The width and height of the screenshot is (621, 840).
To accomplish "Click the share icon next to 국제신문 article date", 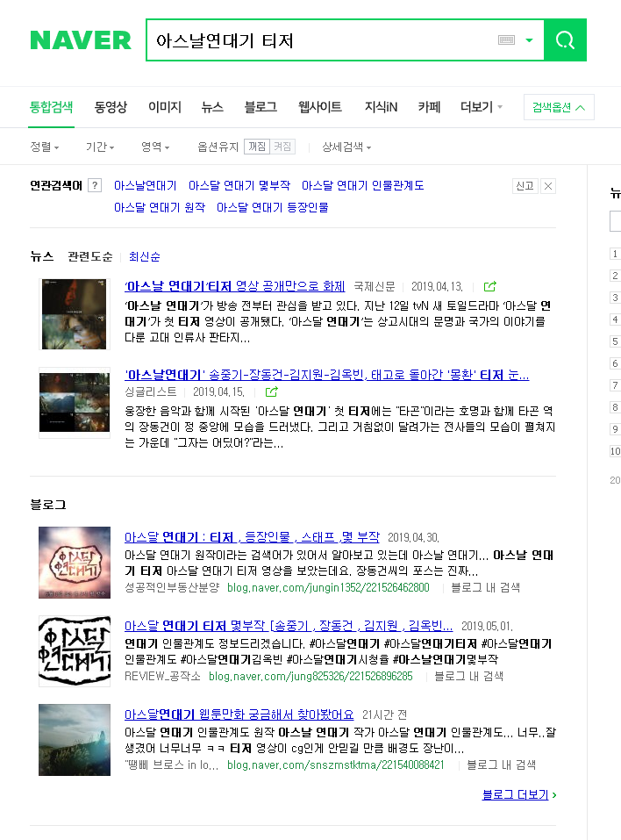I will 489,287.
